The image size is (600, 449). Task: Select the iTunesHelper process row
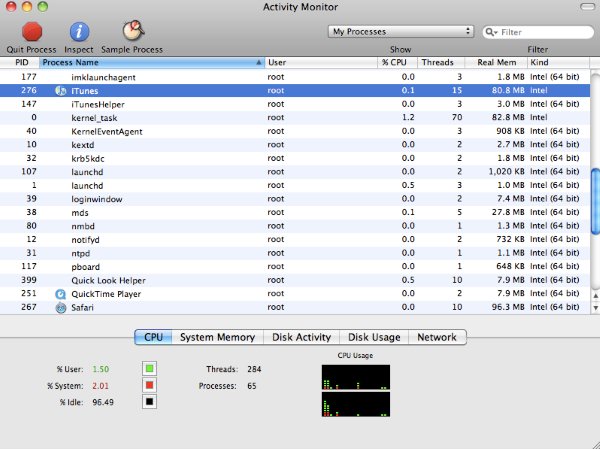point(295,104)
